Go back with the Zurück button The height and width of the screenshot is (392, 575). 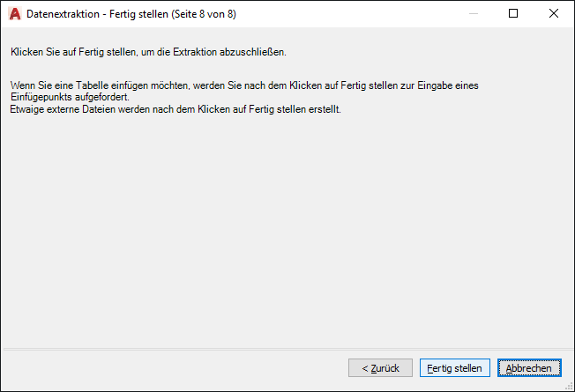[x=379, y=368]
